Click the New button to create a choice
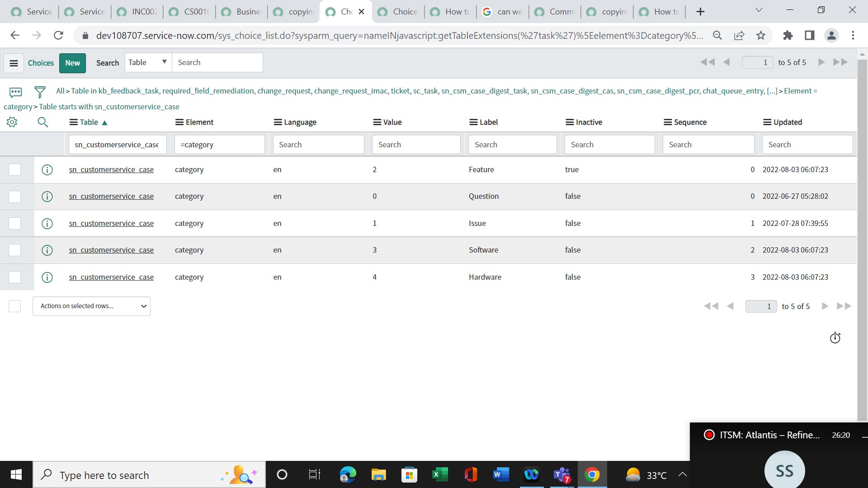This screenshot has height=488, width=868. tap(72, 63)
